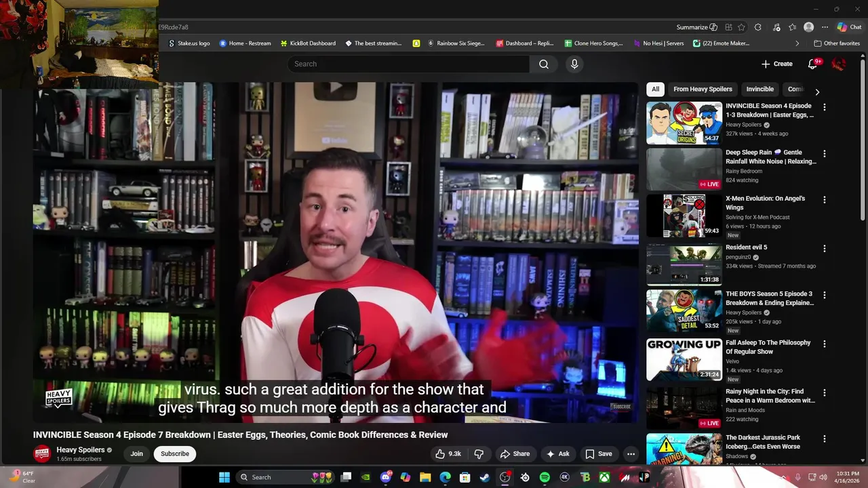
Task: Open the GROWING UP Regular Show thumbnail
Action: [684, 359]
